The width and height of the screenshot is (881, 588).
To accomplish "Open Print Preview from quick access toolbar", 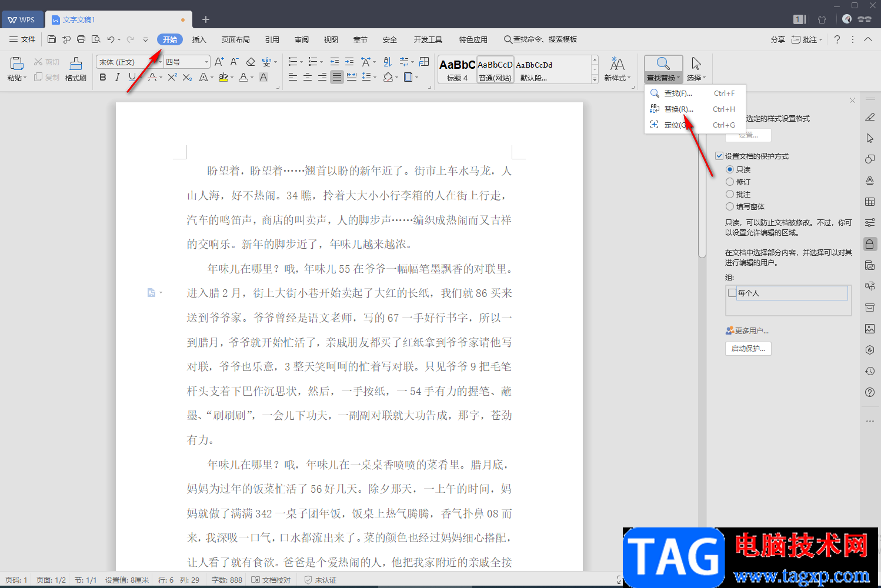I will click(96, 39).
